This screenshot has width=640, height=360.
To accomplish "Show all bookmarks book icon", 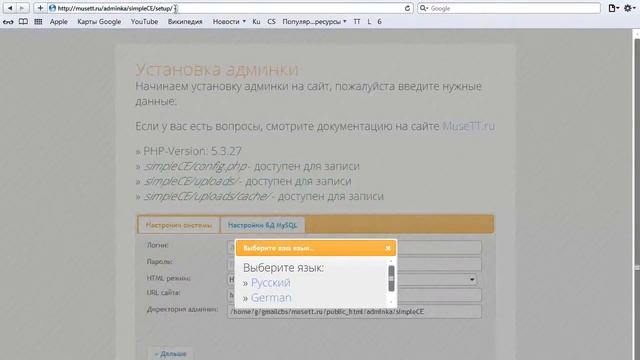I will (x=23, y=22).
